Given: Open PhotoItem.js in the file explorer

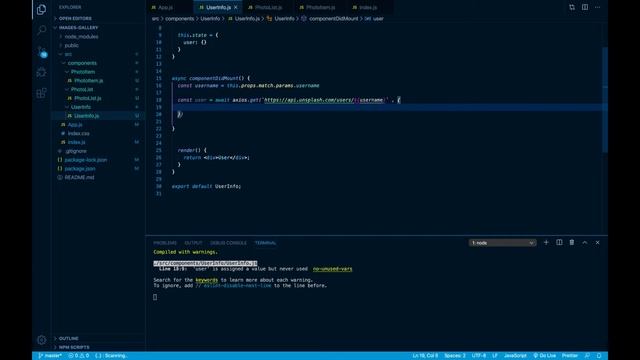Looking at the screenshot, I should (88, 80).
